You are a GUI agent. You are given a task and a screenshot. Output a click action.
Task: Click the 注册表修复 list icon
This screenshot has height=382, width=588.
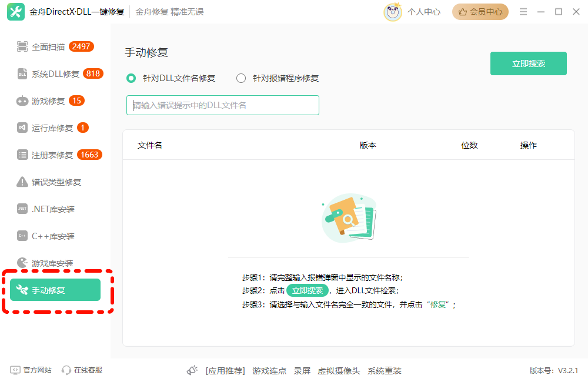click(22, 155)
